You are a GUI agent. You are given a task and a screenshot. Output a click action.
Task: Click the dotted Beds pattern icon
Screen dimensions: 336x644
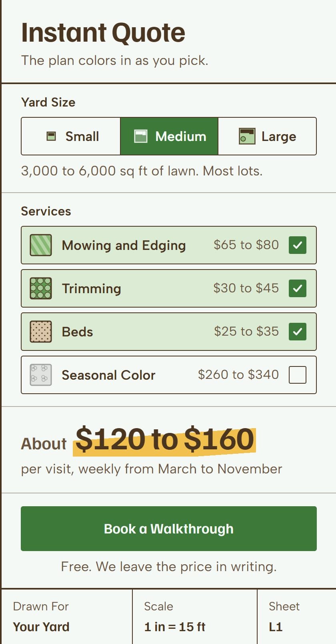tap(41, 332)
